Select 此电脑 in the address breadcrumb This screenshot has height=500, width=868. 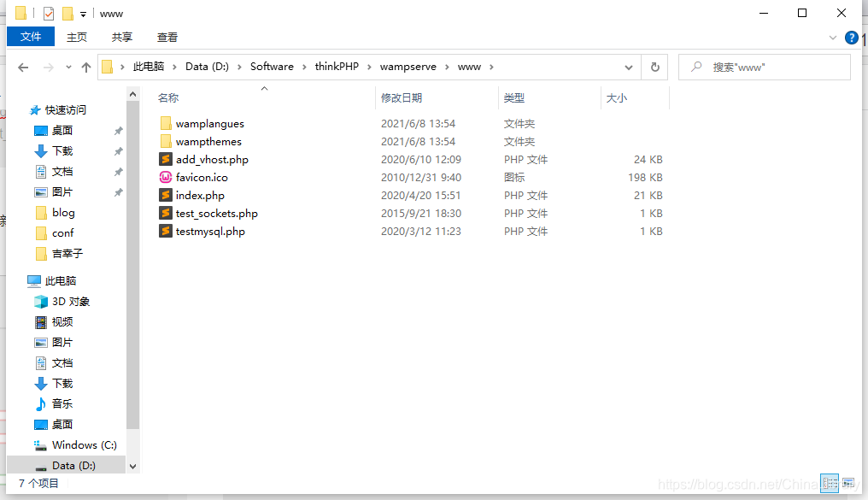tap(149, 67)
